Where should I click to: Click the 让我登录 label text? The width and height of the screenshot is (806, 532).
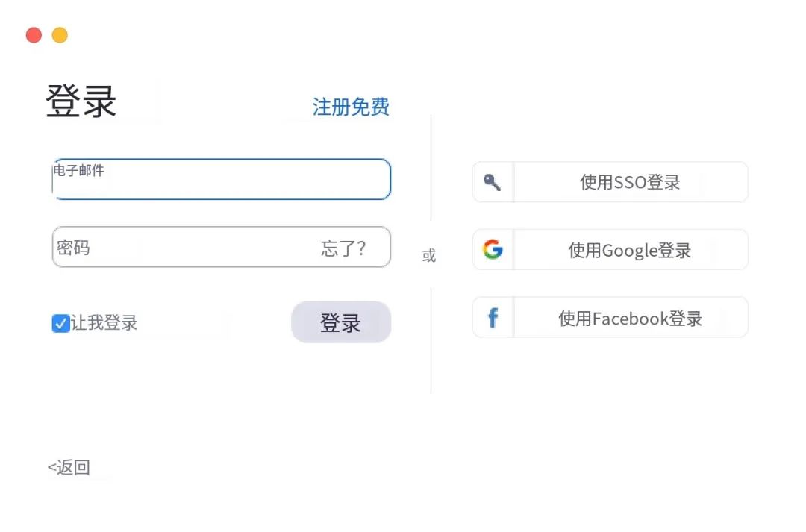pos(104,323)
